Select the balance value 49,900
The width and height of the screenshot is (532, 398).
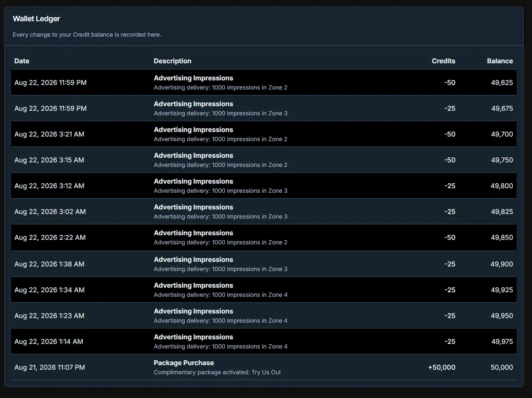[x=502, y=264]
